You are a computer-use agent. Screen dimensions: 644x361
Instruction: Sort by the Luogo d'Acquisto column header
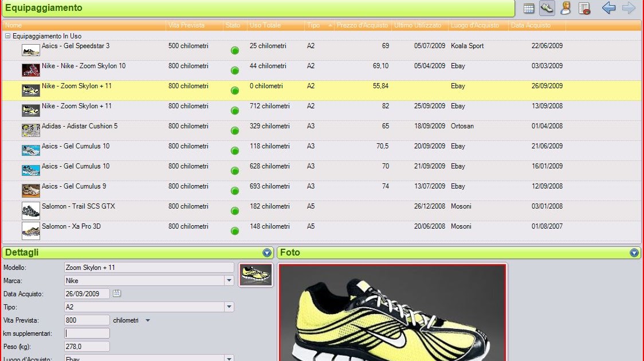coord(478,25)
